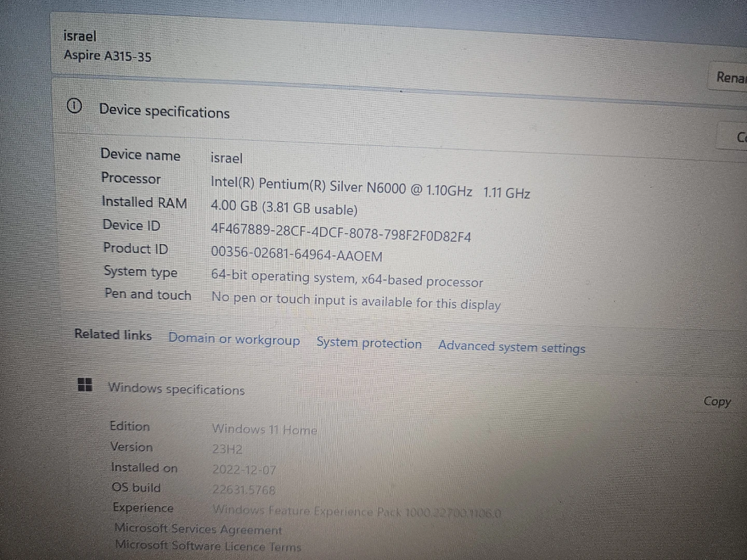Open Microsoft Services Agreement link
Viewport: 747px width, 560px height.
coord(198,529)
